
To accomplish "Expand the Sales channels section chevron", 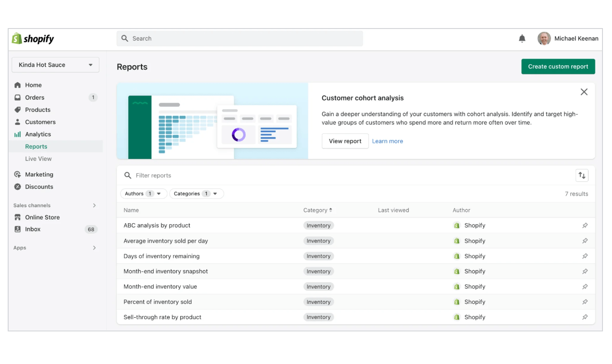I will (x=94, y=206).
